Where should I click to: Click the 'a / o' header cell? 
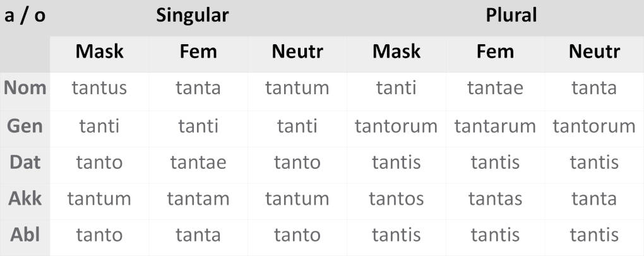tap(25, 16)
